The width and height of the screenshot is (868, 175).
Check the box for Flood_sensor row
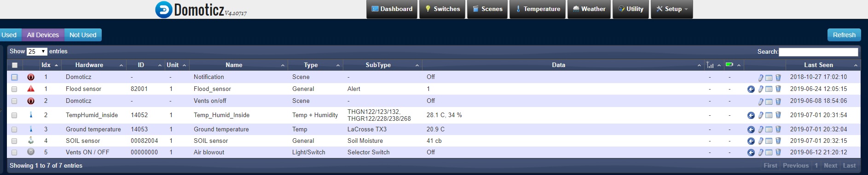(14, 89)
